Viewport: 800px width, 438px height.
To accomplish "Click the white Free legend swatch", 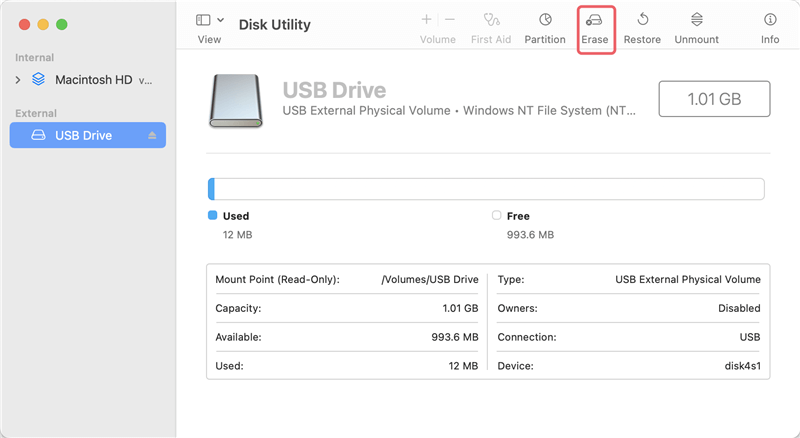I will tap(497, 215).
